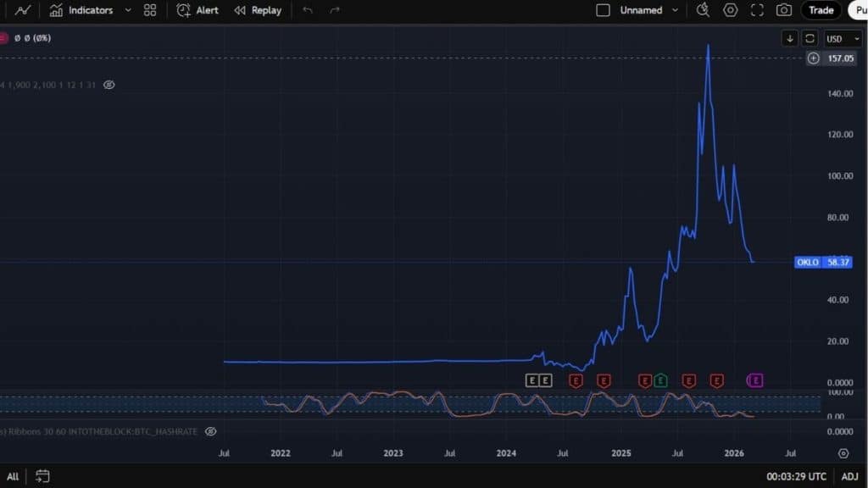Take a chart snapshot with camera

784,10
